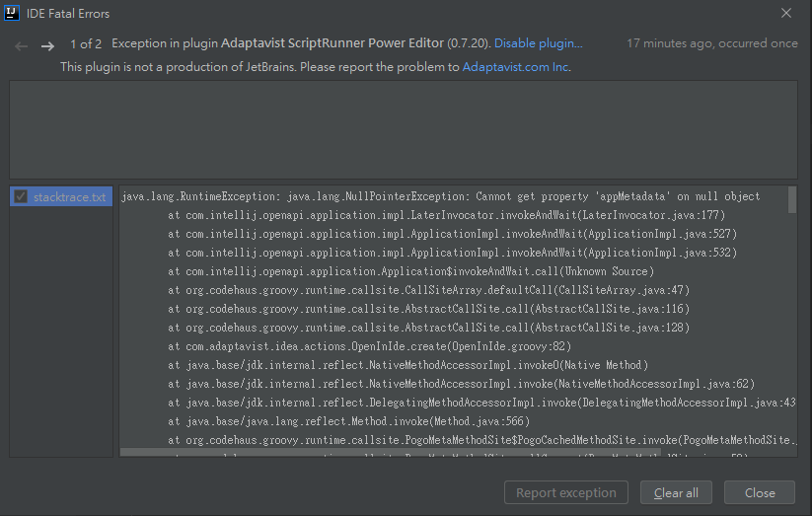Image resolution: width=812 pixels, height=516 pixels.
Task: Click the Close button
Action: [x=759, y=492]
